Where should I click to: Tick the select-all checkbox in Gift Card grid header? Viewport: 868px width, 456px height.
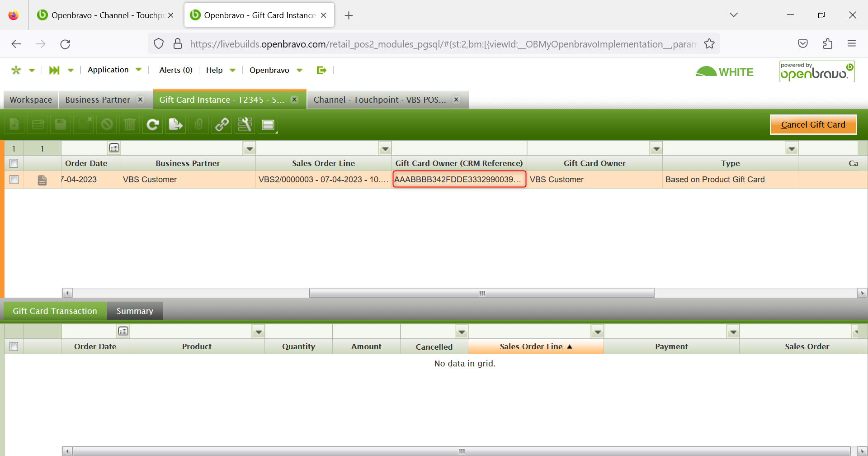tap(14, 163)
